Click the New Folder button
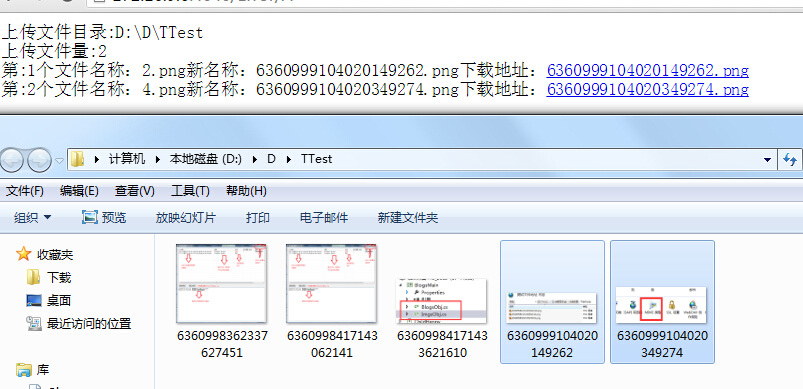Screen dimensions: 803x389 coord(408,218)
